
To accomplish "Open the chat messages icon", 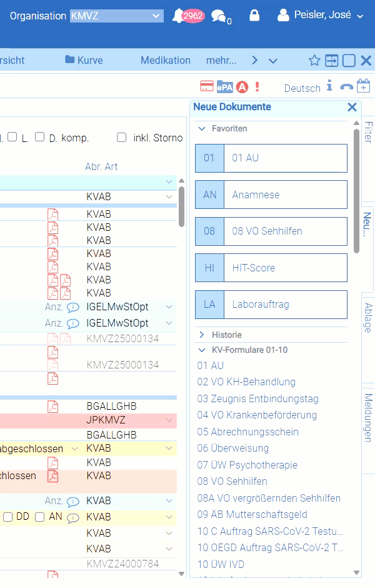I will (219, 16).
